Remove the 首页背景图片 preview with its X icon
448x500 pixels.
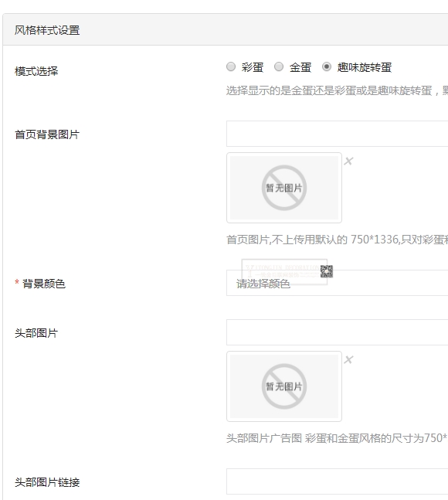tap(348, 161)
